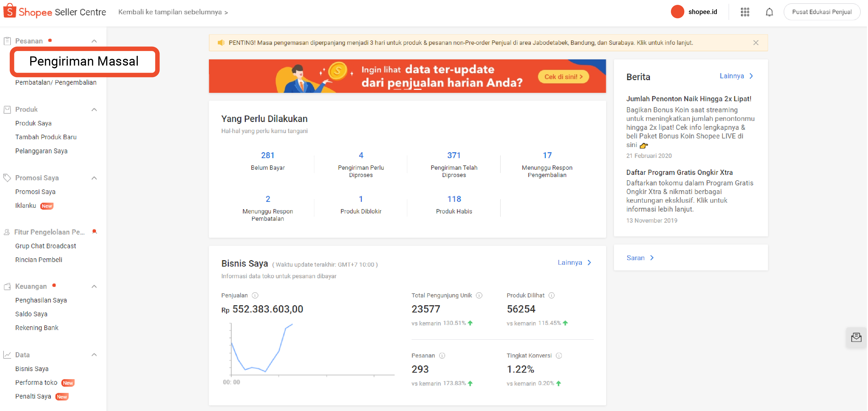
Task: Click info icon next to Penjualan
Action: (x=255, y=295)
